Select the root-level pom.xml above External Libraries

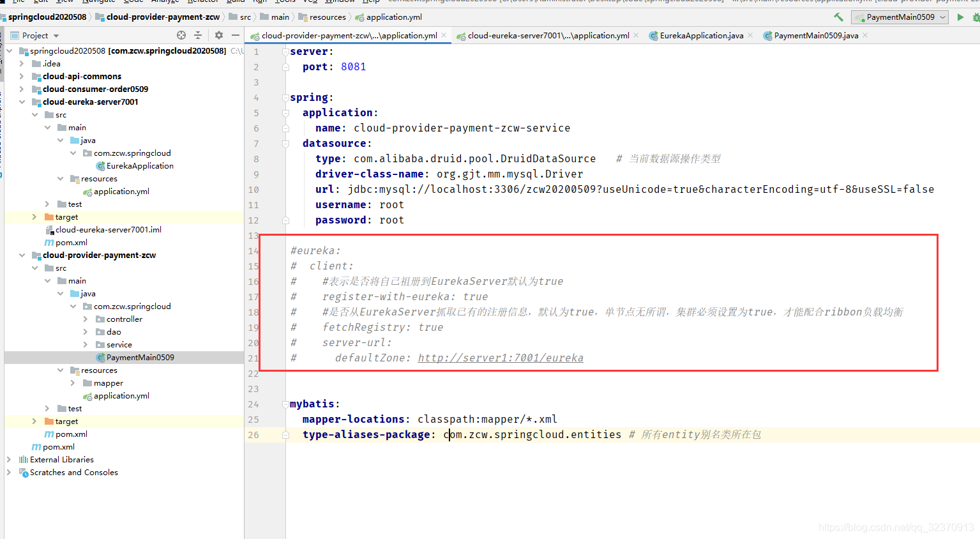click(59, 447)
